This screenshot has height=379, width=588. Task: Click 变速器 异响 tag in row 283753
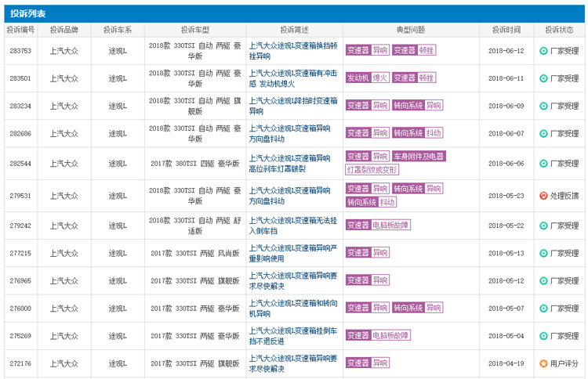click(x=368, y=50)
